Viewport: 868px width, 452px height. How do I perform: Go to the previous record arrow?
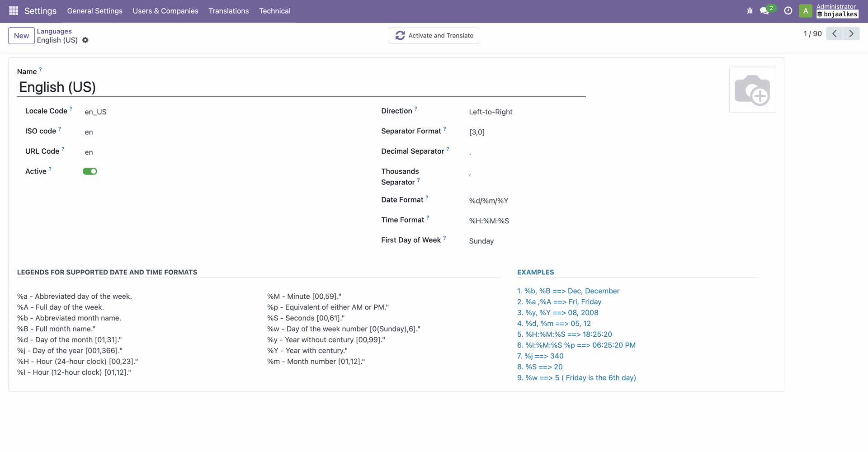pyautogui.click(x=835, y=33)
